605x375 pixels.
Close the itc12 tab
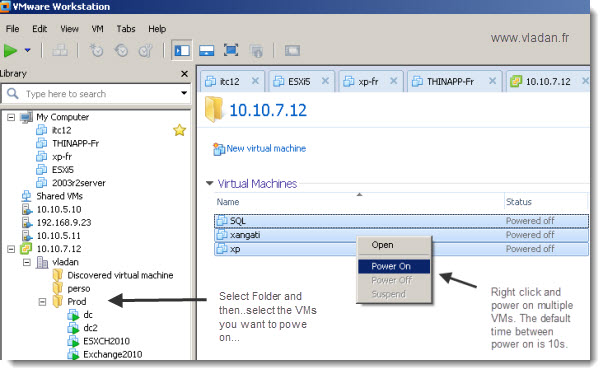coord(255,81)
